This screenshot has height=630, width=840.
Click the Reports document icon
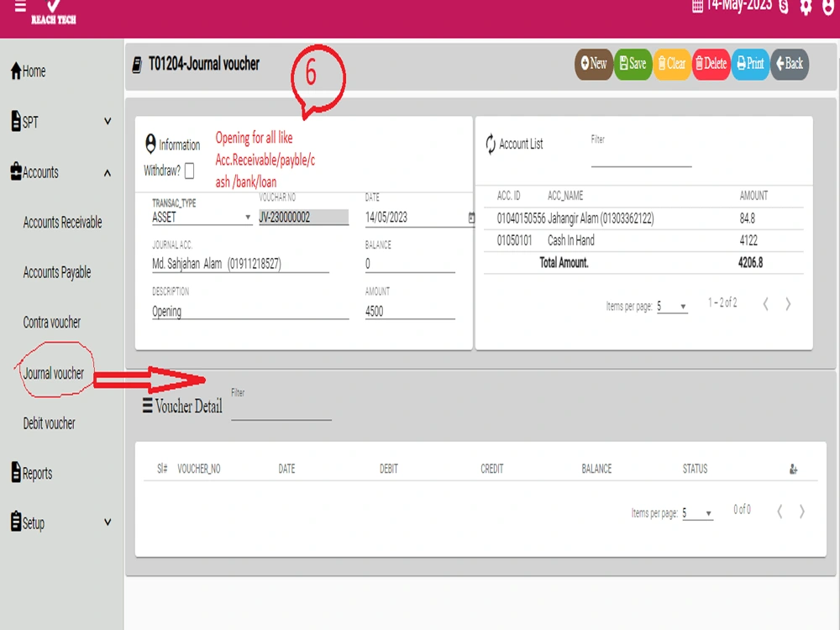click(x=16, y=471)
